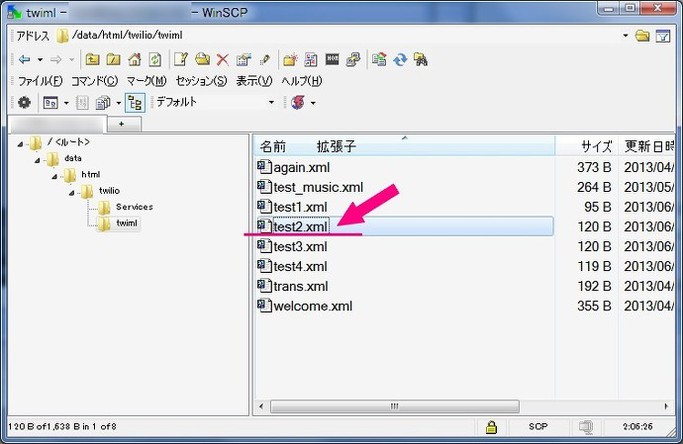Rename the selected file with pencil icon
This screenshot has width=683, height=444.
264,59
